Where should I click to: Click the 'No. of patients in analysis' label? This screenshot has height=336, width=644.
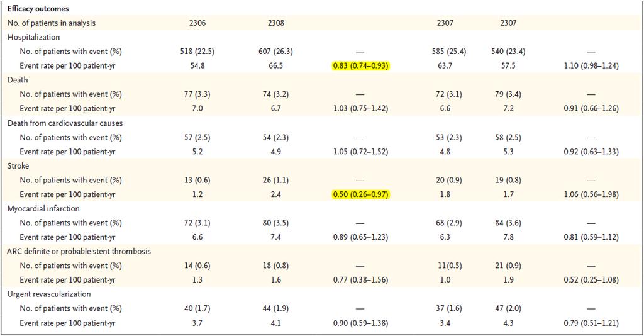52,23
